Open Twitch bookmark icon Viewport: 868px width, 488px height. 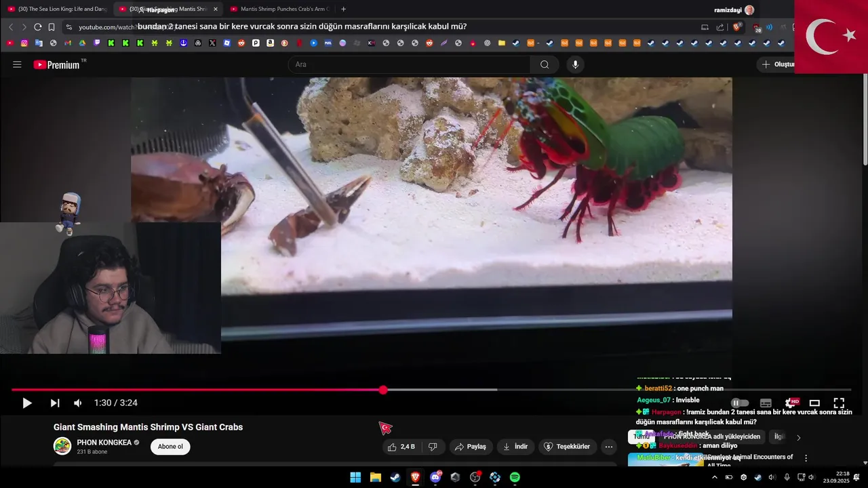97,43
